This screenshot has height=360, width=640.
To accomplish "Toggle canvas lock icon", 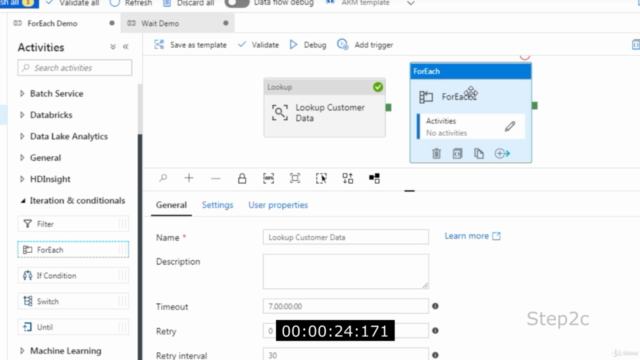I will coord(242,178).
